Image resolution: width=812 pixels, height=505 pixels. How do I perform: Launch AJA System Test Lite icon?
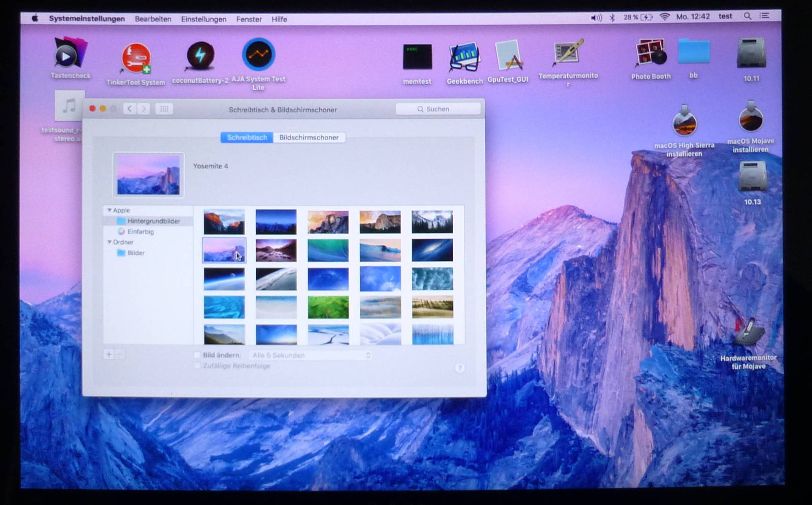coord(258,54)
